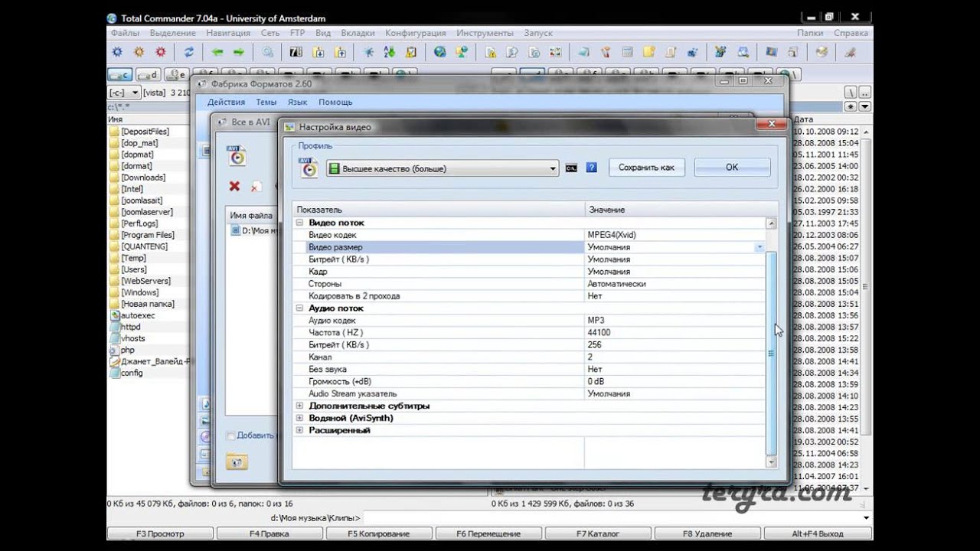This screenshot has height=551, width=980.
Task: Click F3 Просмотр button
Action: coord(160,533)
